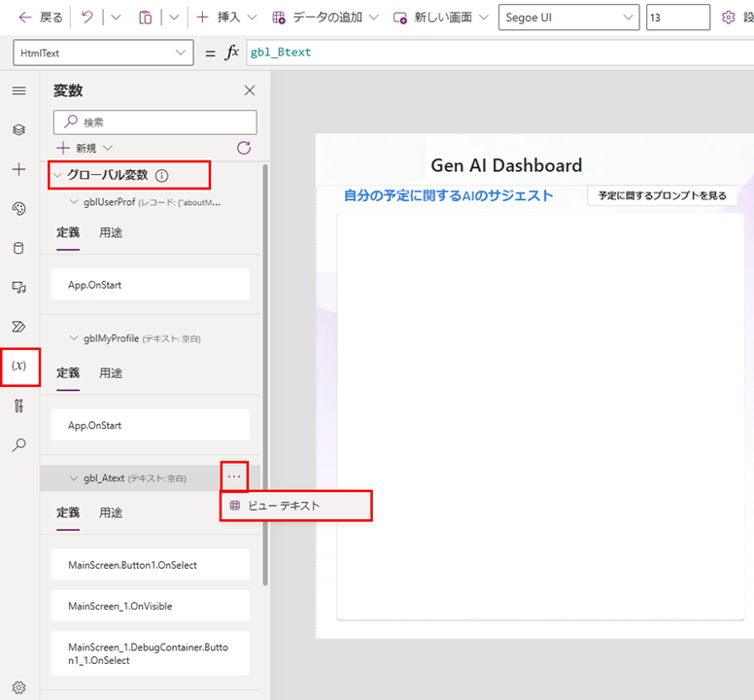The image size is (754, 700).
Task: Open App.OnStart definition under gblMyProfile
Action: [x=150, y=425]
